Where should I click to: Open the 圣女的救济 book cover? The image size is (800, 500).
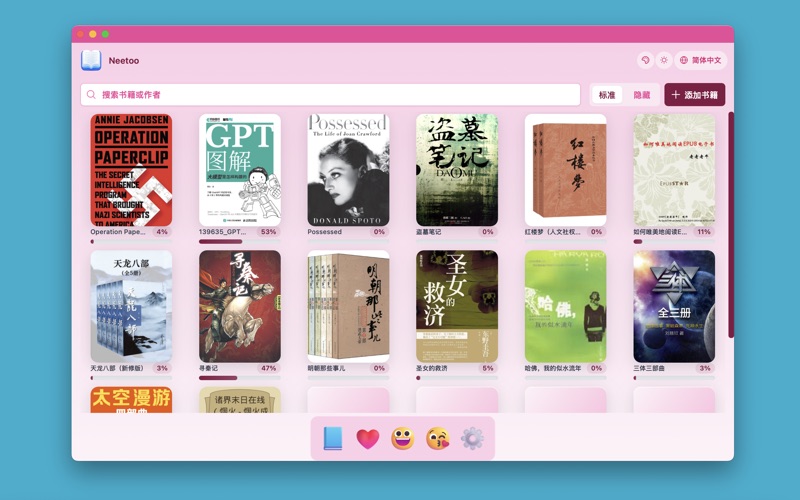pyautogui.click(x=457, y=306)
